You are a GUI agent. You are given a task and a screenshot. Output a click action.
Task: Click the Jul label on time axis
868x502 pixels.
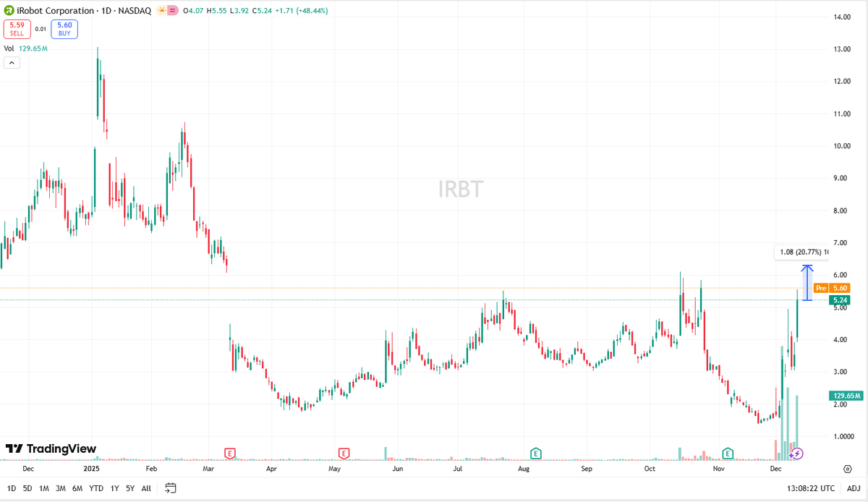[459, 469]
